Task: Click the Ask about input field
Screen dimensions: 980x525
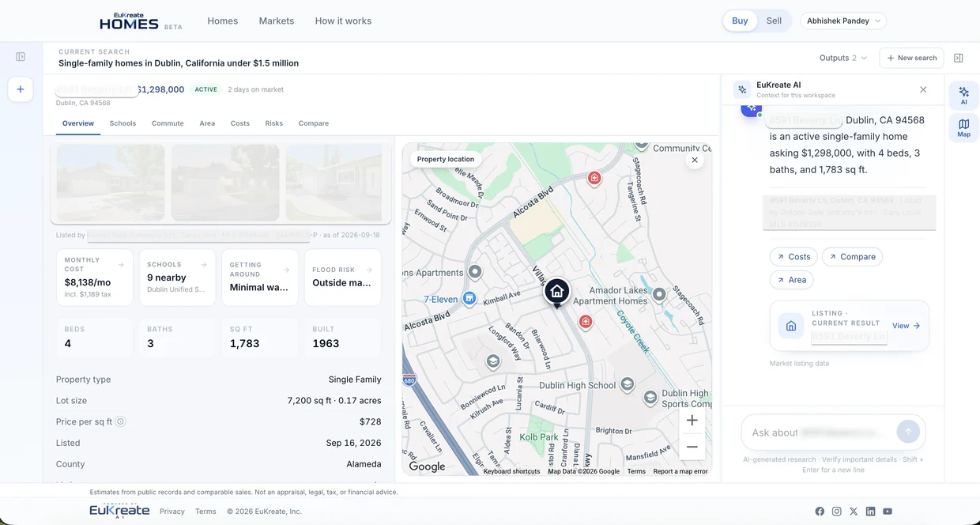Action: 819,432
